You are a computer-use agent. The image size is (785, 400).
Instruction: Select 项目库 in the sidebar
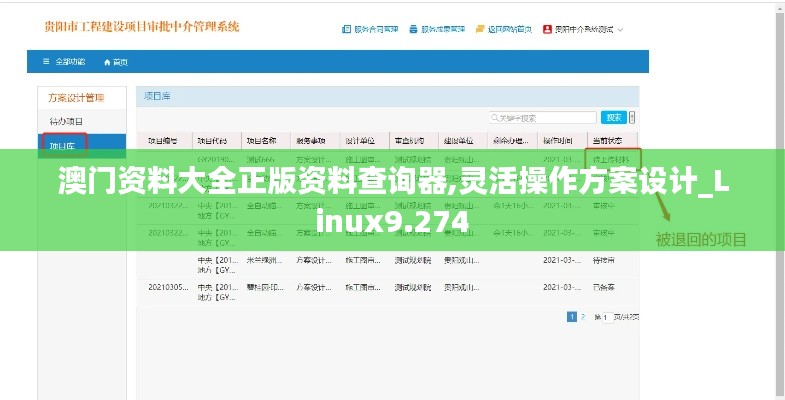coord(63,146)
